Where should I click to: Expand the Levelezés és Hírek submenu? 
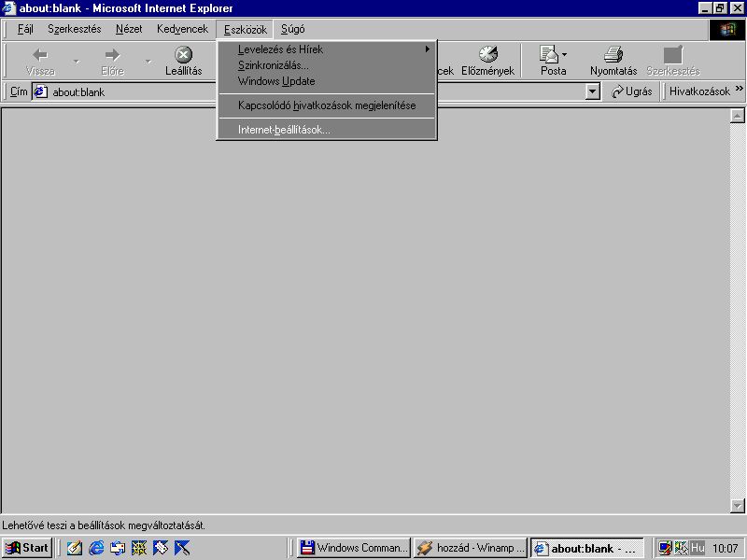coord(328,49)
